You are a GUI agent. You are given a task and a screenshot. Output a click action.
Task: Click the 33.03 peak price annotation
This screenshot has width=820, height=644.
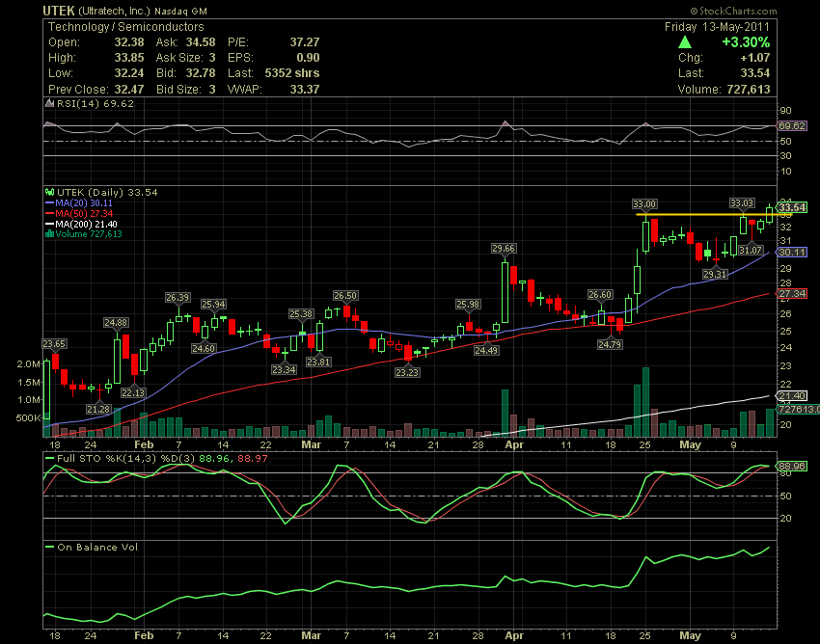[742, 202]
